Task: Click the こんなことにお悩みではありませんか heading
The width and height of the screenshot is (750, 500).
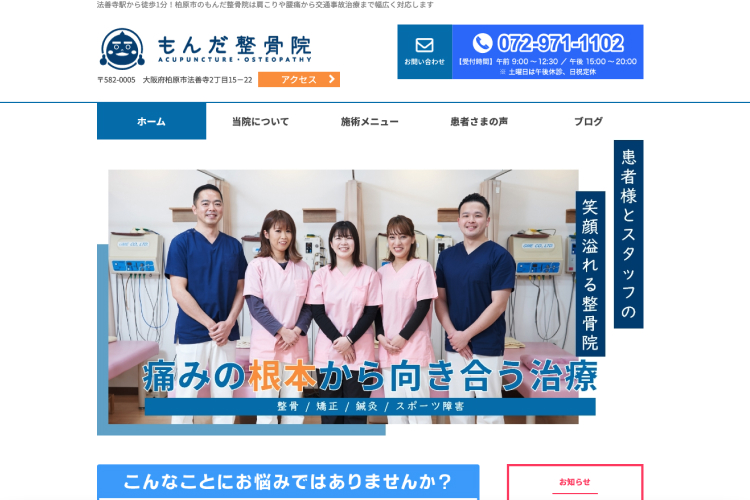Action: pyautogui.click(x=288, y=481)
